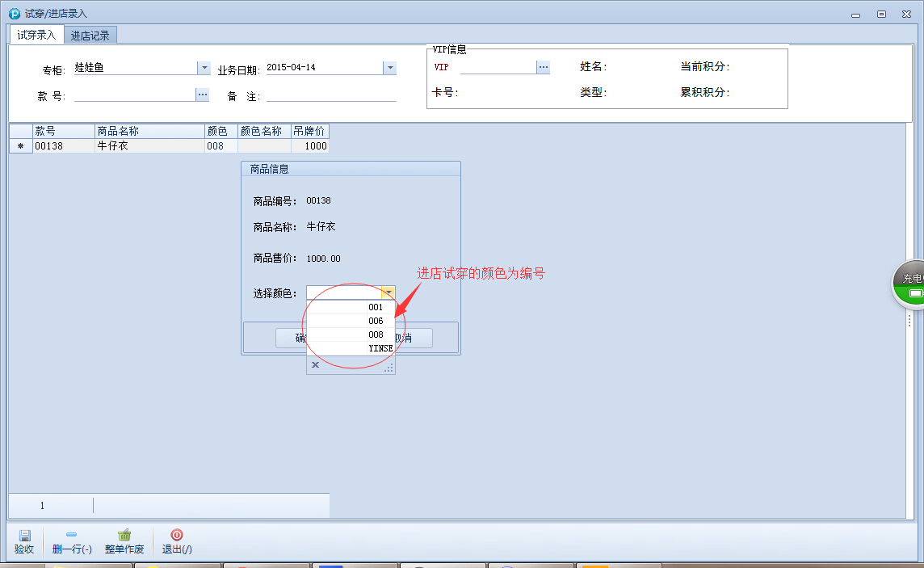Click the 取消 cancel button
Viewport: 924px width, 568px height.
pos(414,338)
